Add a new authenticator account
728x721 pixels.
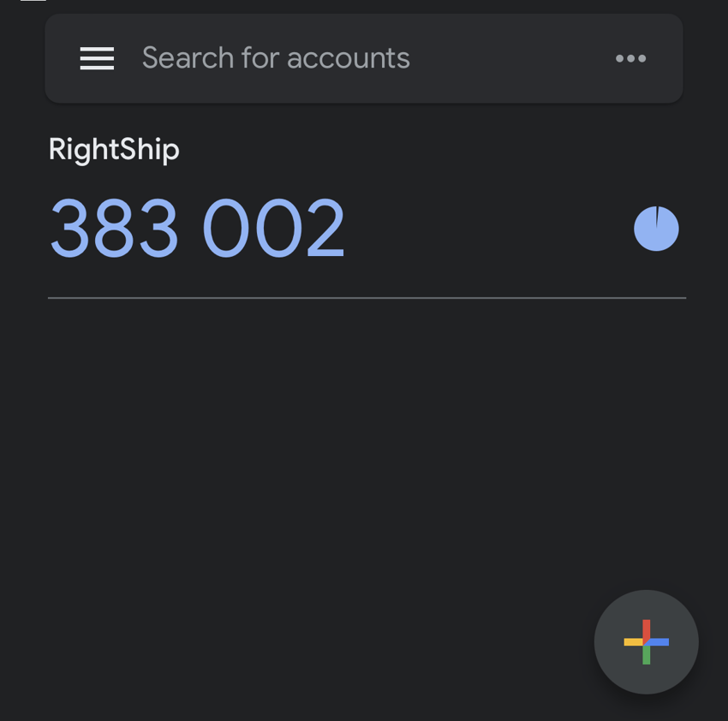pos(646,642)
